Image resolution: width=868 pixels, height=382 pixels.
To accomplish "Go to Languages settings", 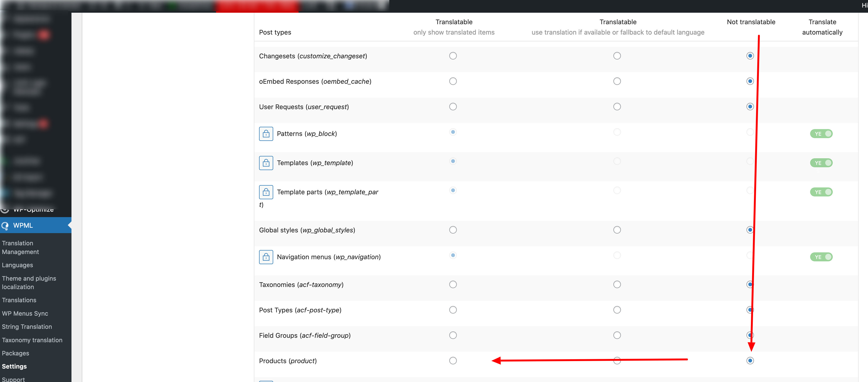I will point(18,265).
